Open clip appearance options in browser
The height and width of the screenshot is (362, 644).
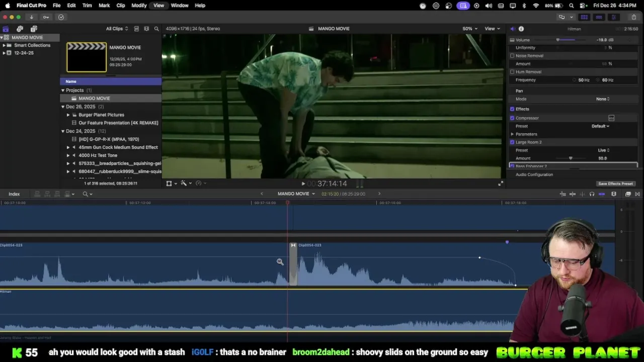(146, 29)
